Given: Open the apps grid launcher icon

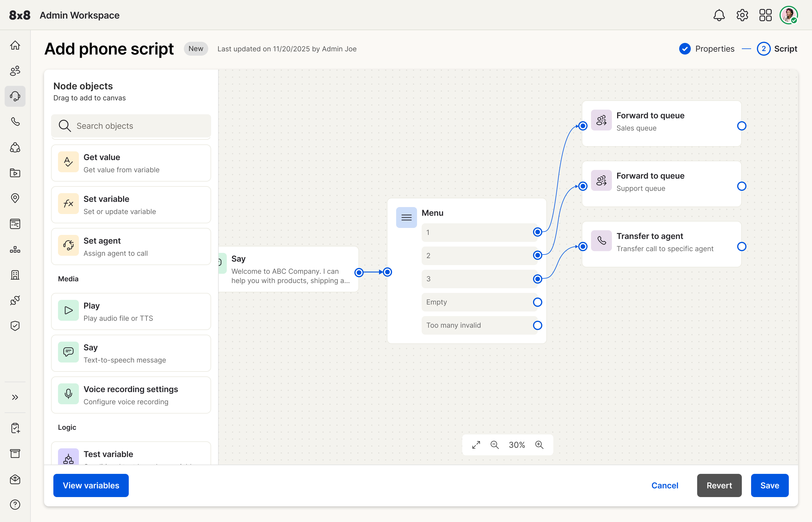Looking at the screenshot, I should tap(765, 15).
